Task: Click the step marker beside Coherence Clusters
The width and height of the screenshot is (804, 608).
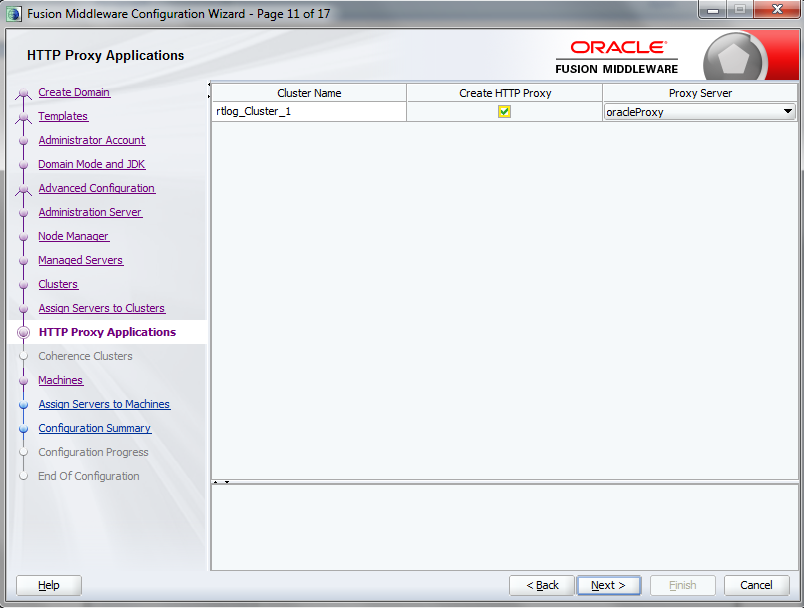Action: [x=22, y=356]
